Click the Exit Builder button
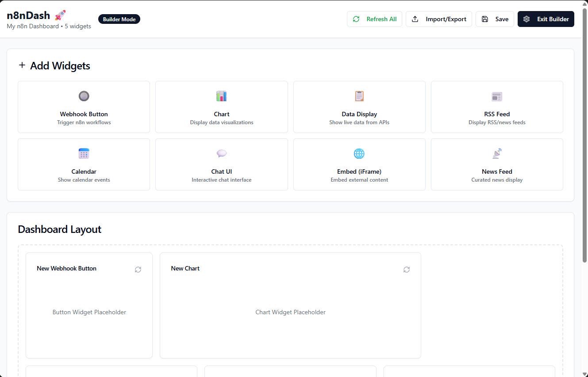The image size is (588, 377). (x=546, y=19)
